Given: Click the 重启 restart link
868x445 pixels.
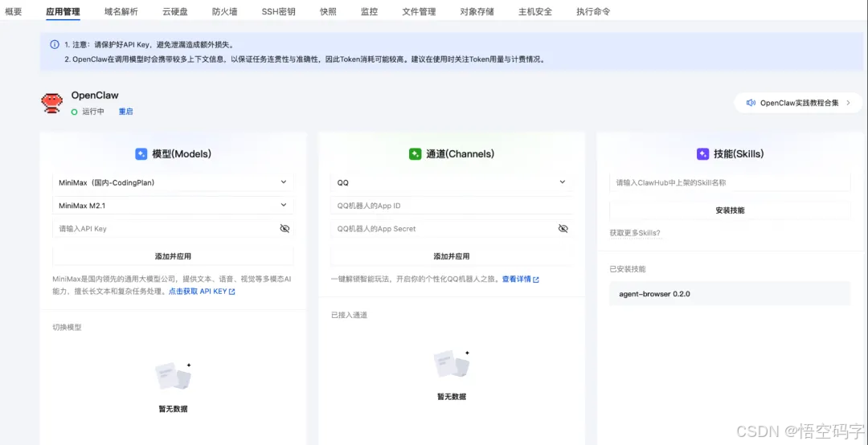Looking at the screenshot, I should tap(125, 112).
